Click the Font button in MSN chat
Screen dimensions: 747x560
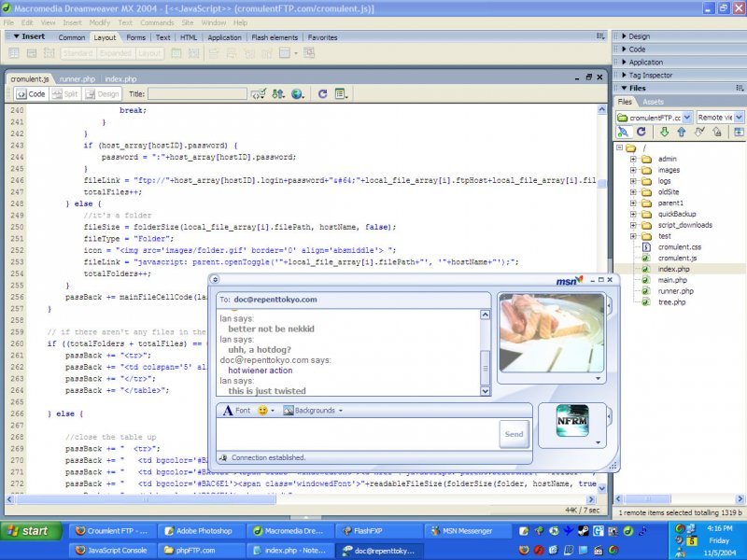(x=237, y=410)
